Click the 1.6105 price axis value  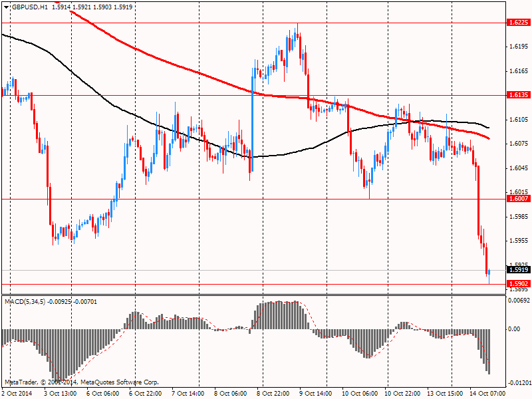519,120
